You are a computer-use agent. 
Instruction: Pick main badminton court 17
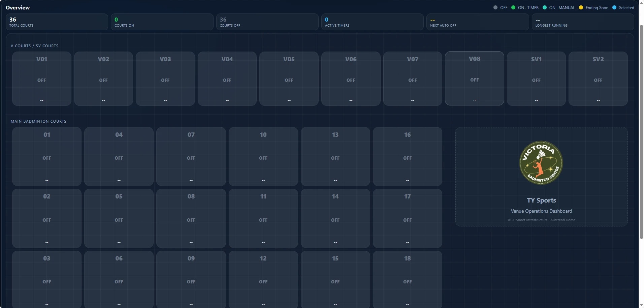[408, 218]
